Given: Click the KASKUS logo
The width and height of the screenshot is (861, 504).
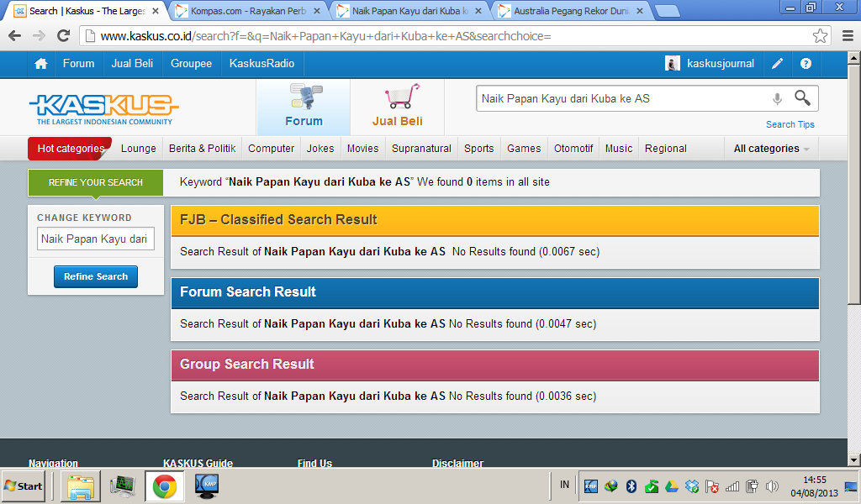Looking at the screenshot, I should click(103, 108).
